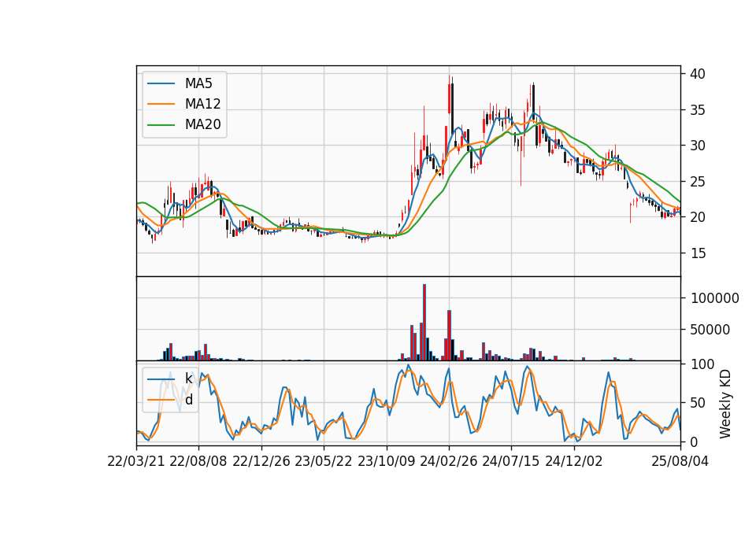Click the 23/10/09 date axis label

coord(386,461)
